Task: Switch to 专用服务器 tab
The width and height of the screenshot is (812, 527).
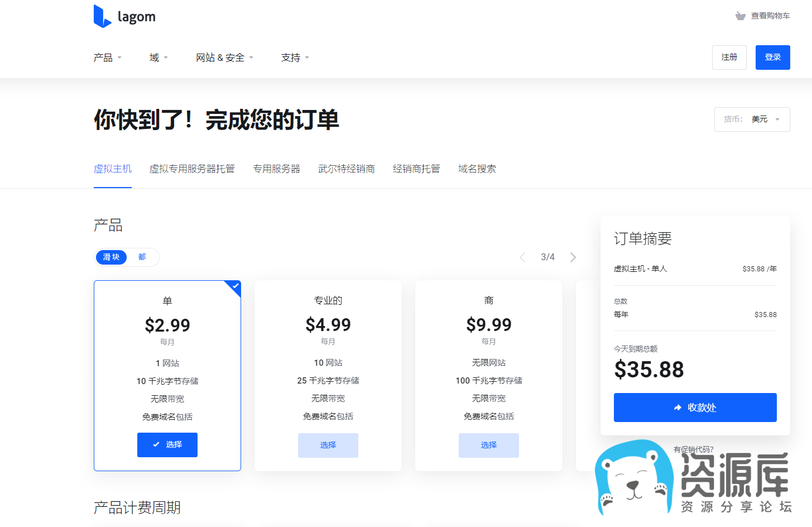Action: point(276,169)
